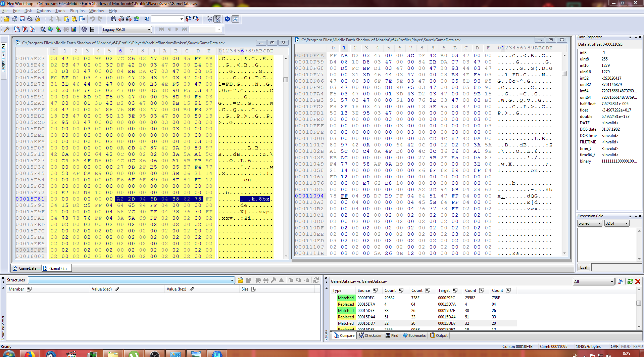Open the Window menu
The image size is (644, 357).
pos(97,11)
